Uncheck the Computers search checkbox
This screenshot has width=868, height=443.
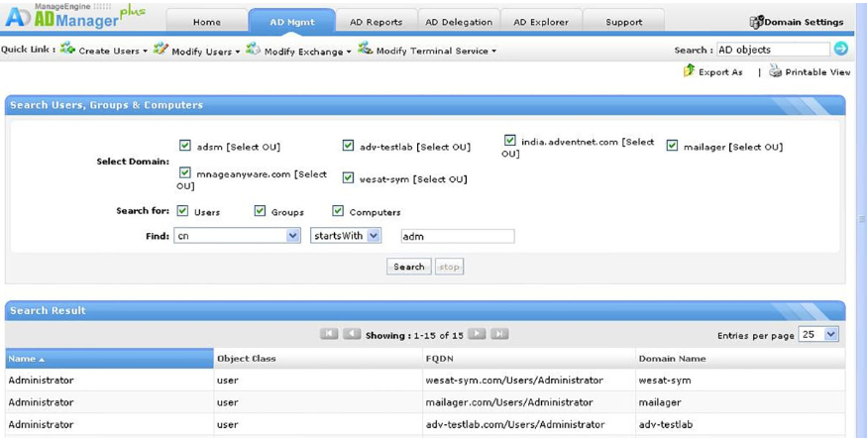pyautogui.click(x=338, y=210)
